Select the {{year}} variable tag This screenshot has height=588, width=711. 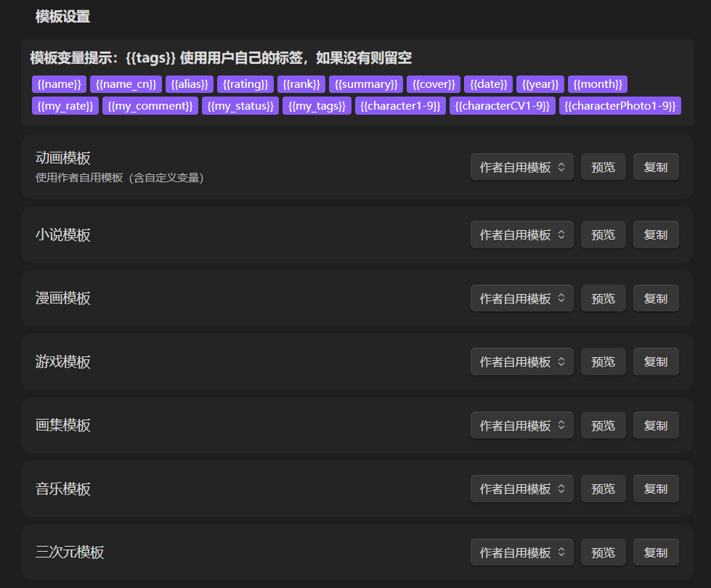pyautogui.click(x=540, y=84)
